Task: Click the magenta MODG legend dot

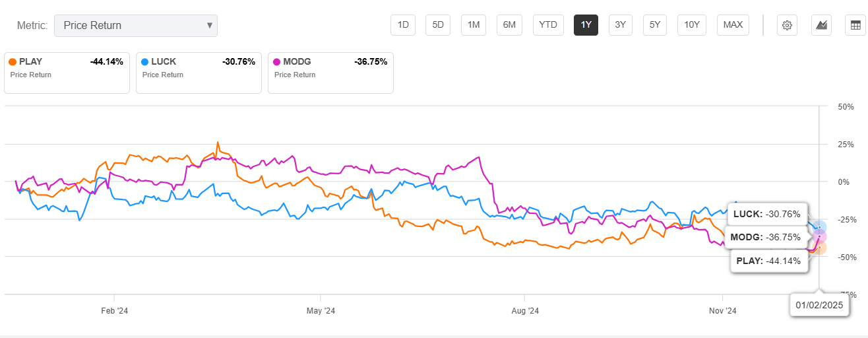Action: 276,62
